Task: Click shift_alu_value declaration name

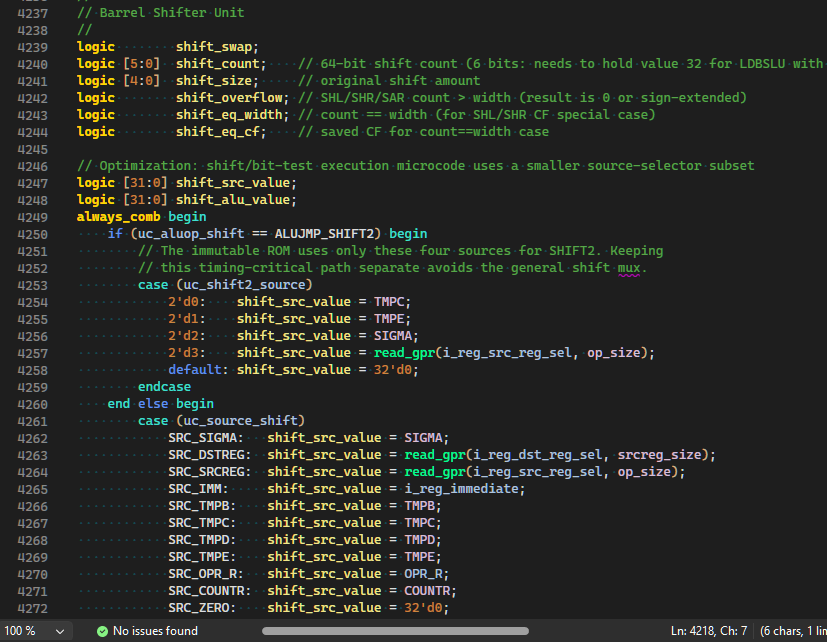Action: click(x=233, y=200)
